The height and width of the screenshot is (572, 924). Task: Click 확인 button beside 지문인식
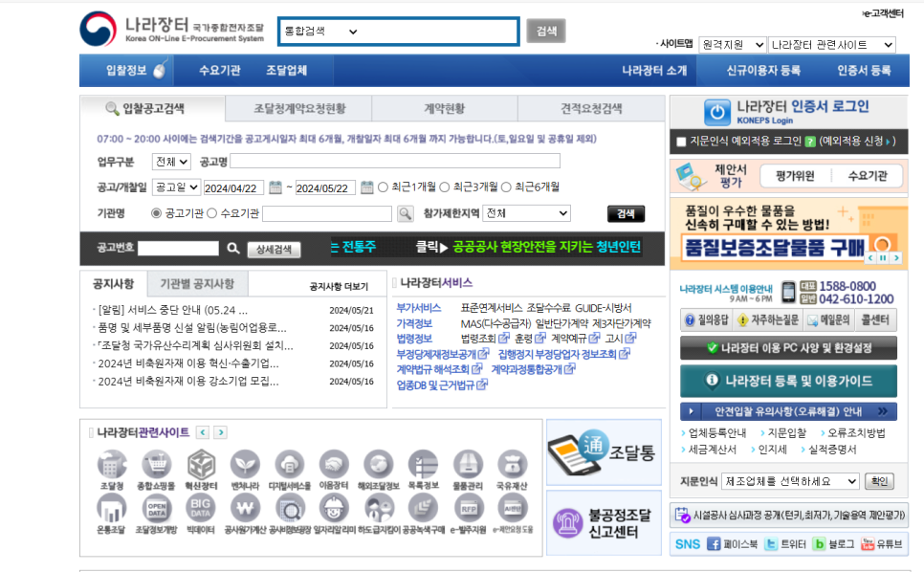pos(879,481)
